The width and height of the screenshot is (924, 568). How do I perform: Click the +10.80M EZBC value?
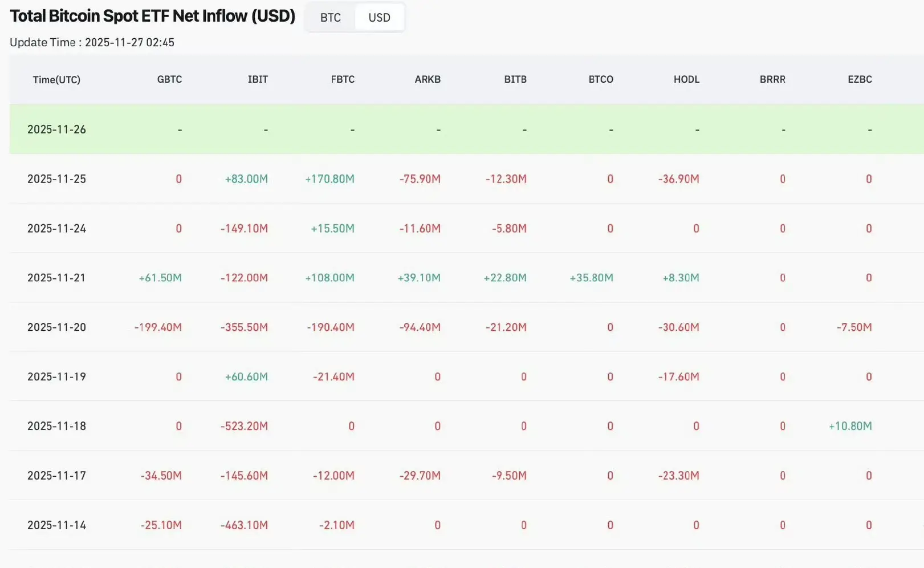point(850,426)
